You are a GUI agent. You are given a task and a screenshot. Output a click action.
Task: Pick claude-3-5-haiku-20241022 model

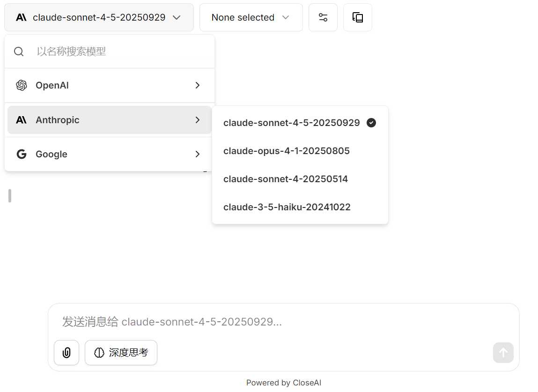tap(287, 207)
